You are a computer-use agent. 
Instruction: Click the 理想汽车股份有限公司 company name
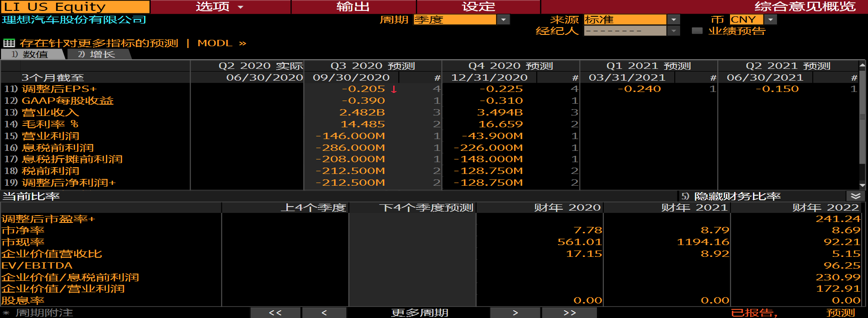pyautogui.click(x=74, y=19)
